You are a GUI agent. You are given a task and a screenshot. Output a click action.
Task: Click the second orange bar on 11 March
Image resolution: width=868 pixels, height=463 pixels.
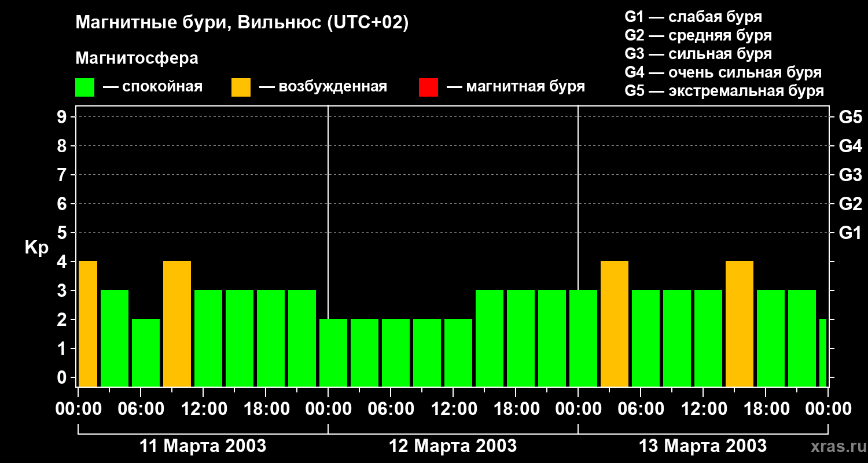point(177,324)
